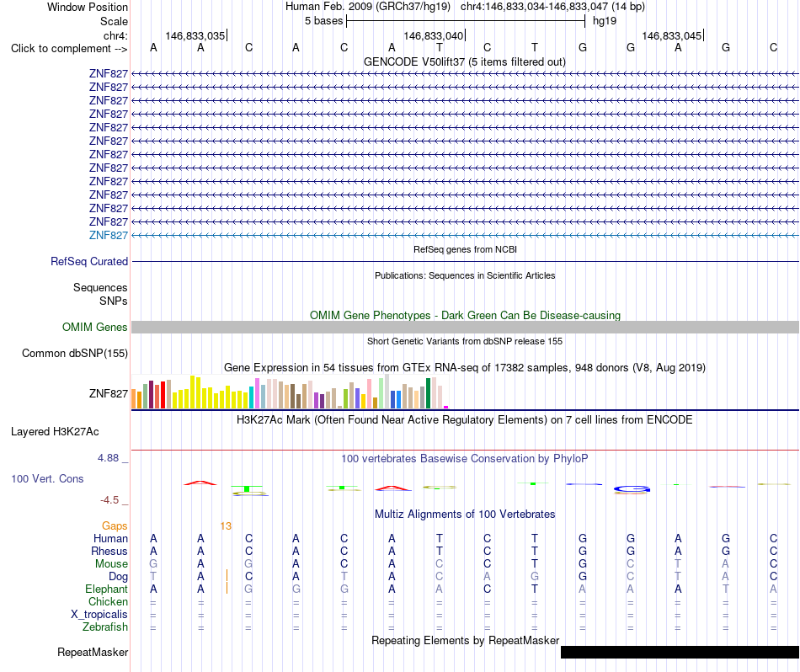Click the OMIM Genes track label

point(95,327)
